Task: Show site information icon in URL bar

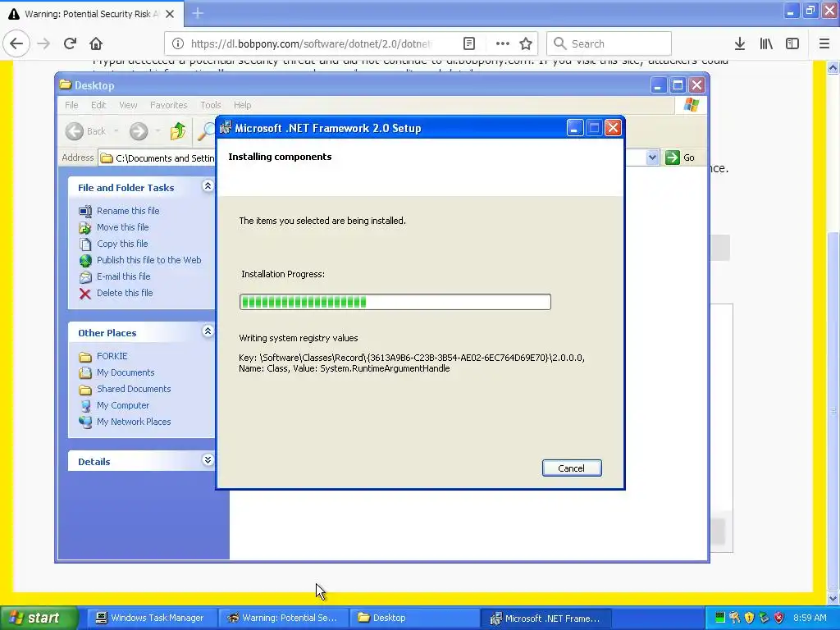Action: point(178,44)
